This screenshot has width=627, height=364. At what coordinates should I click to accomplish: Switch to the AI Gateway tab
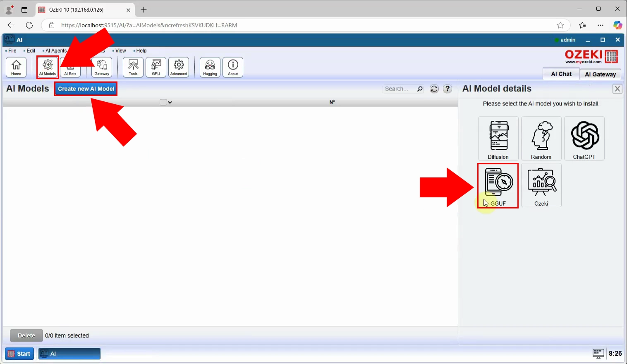[x=601, y=74]
